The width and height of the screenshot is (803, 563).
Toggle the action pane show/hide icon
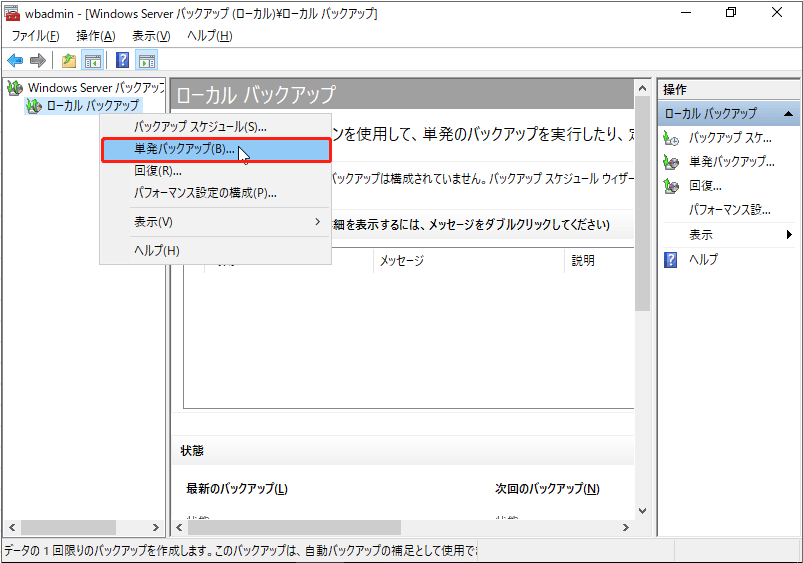(147, 60)
